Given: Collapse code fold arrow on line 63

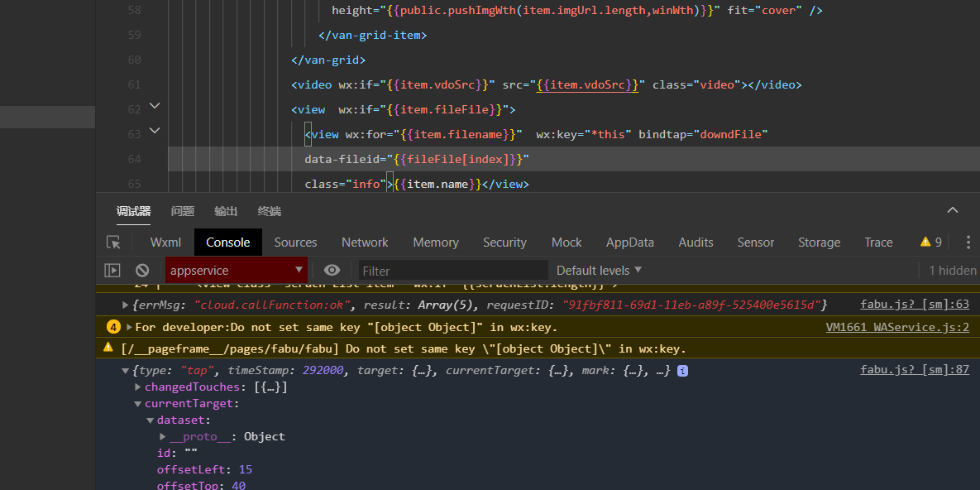Looking at the screenshot, I should pyautogui.click(x=155, y=130).
